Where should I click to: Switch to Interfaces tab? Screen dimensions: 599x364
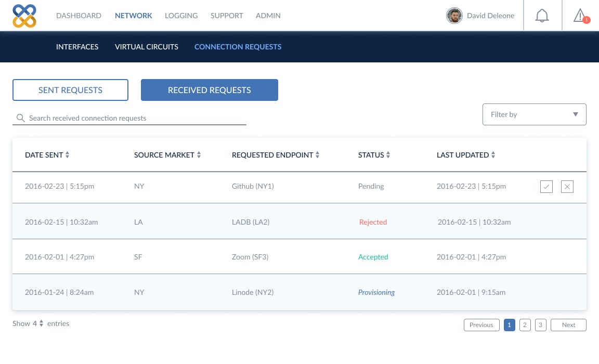pyautogui.click(x=77, y=47)
